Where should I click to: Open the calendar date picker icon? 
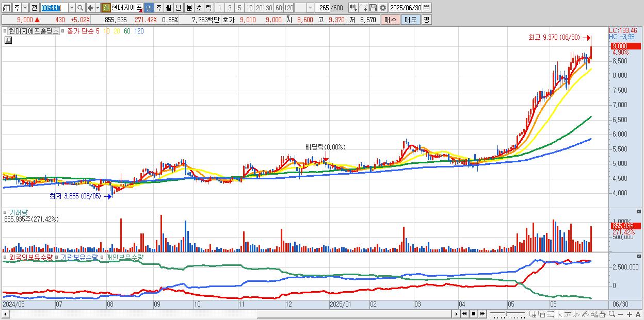[426, 8]
